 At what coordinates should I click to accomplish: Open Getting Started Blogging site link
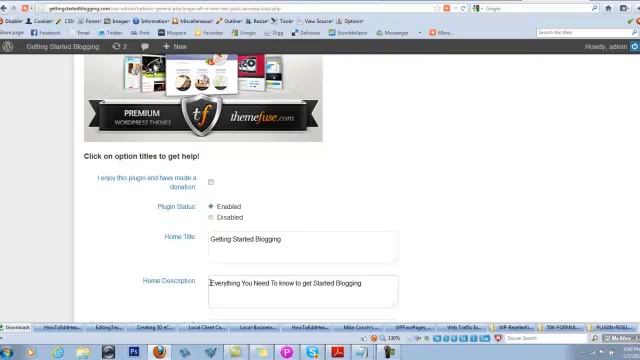[x=63, y=47]
